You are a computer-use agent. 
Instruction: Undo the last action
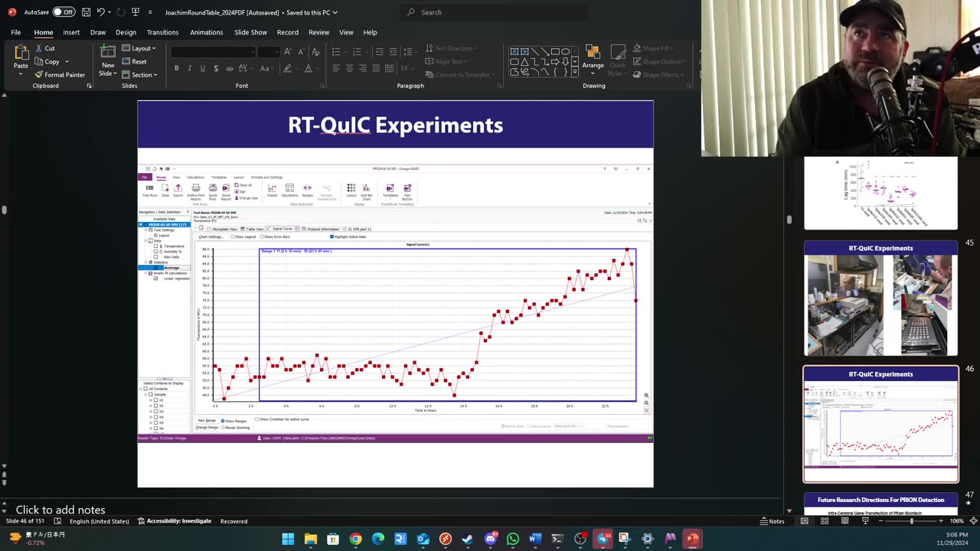click(x=100, y=12)
